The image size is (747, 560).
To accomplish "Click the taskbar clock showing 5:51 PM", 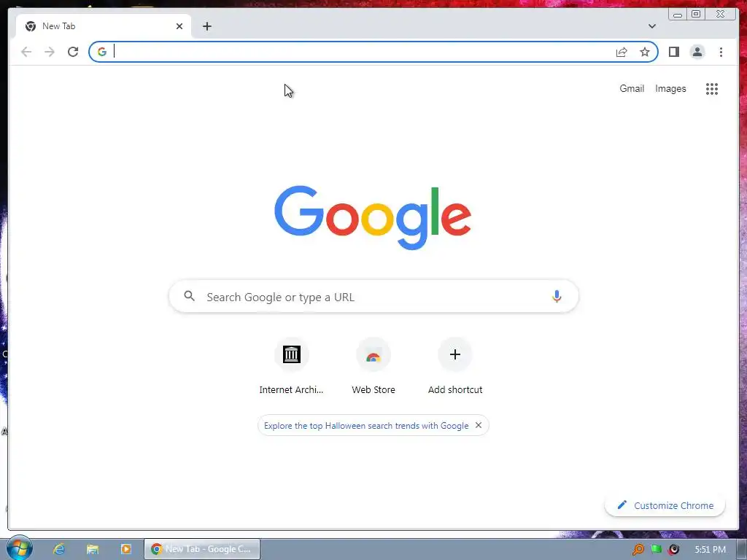I will tap(711, 550).
